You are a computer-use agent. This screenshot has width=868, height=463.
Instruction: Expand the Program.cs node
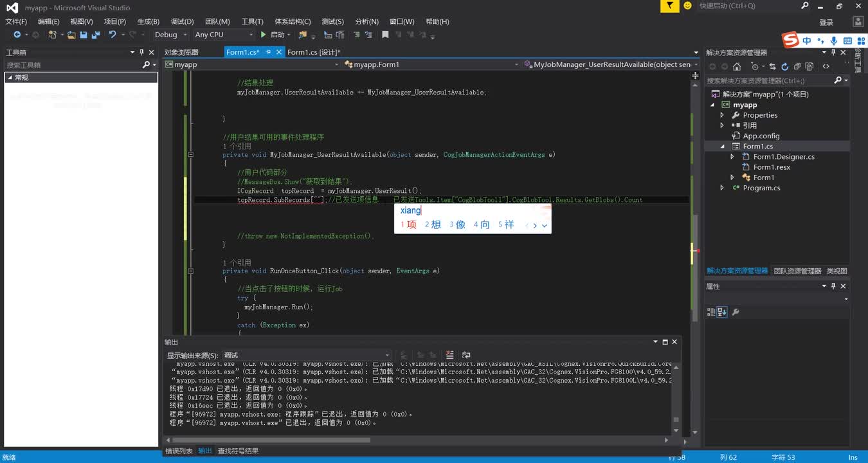click(x=722, y=188)
